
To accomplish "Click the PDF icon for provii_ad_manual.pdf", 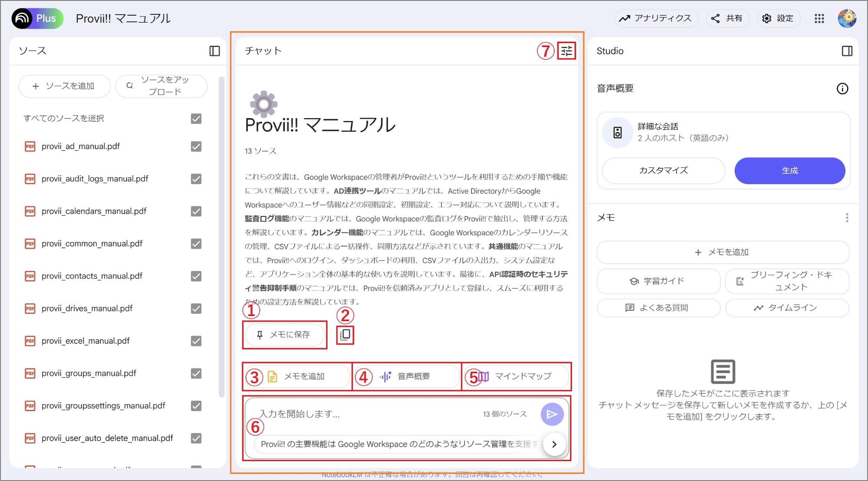I will (30, 146).
